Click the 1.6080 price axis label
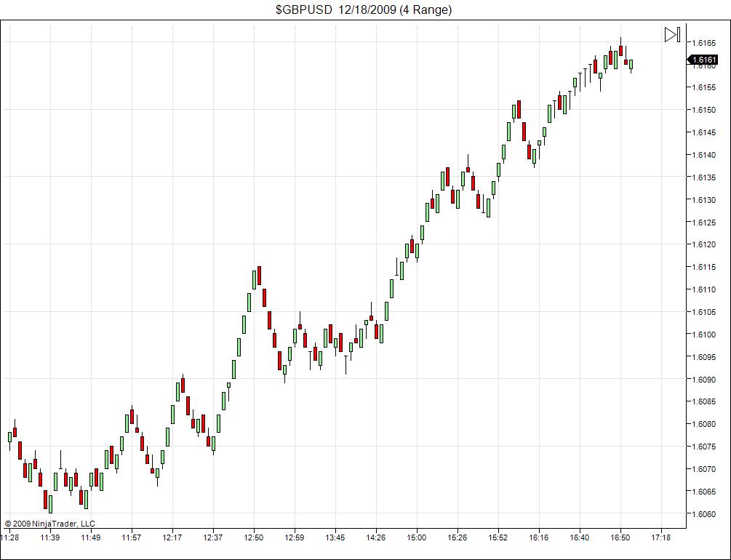Screen dimensions: 731x560 point(703,424)
